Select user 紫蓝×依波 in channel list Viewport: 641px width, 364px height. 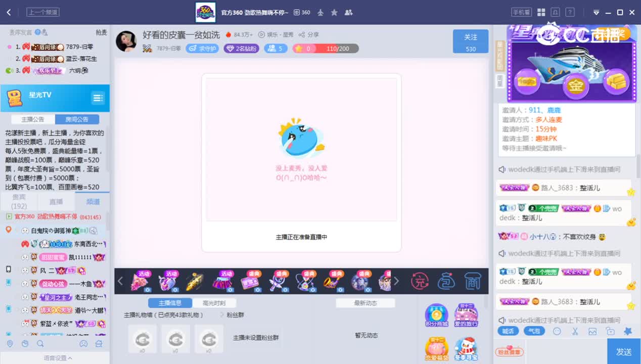(57, 324)
